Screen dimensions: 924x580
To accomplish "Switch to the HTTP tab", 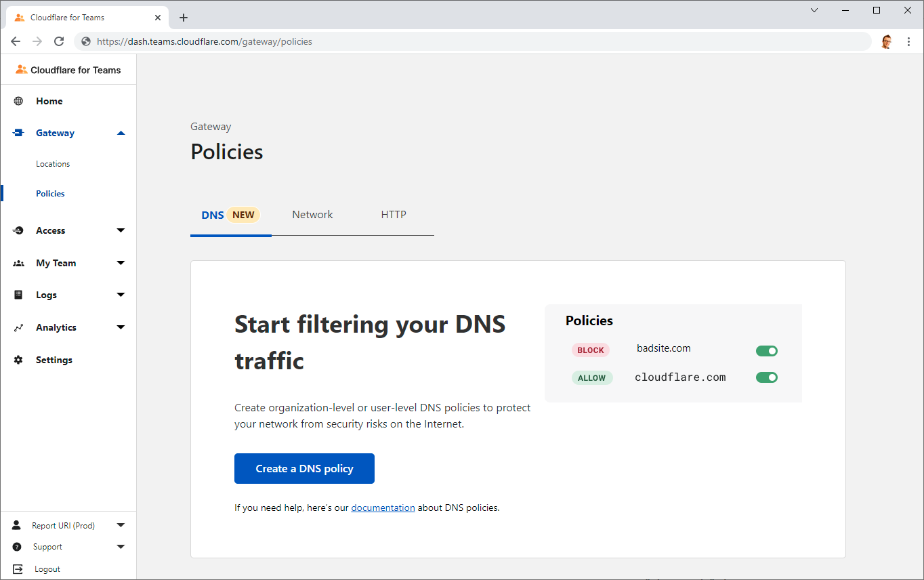I will [x=393, y=215].
